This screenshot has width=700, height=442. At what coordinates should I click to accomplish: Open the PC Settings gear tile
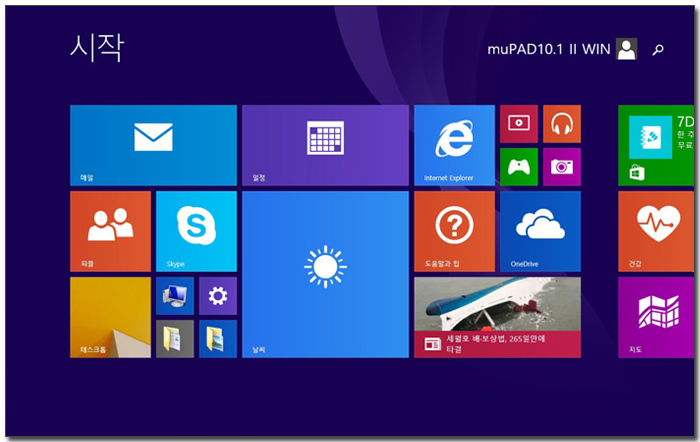(x=217, y=296)
